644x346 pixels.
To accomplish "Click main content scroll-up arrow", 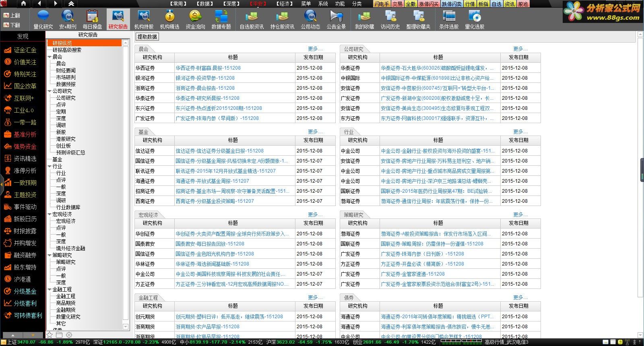I will (x=640, y=35).
